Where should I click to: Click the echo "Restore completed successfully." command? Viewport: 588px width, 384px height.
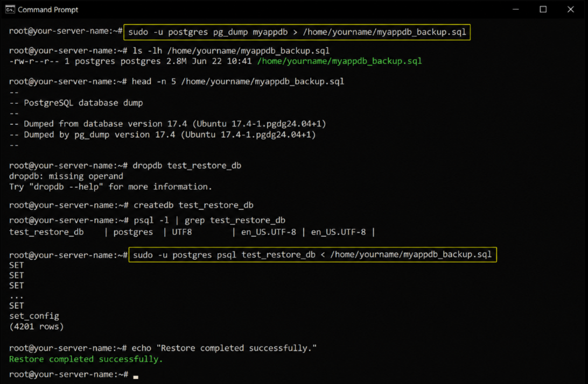point(224,348)
